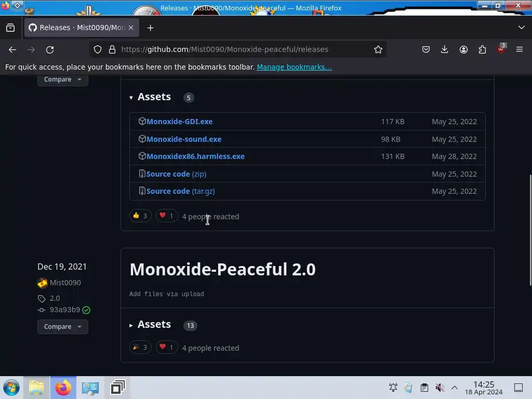The image size is (532, 399).
Task: Click the archive icon for Source code (tar.gz)
Action: tap(142, 191)
